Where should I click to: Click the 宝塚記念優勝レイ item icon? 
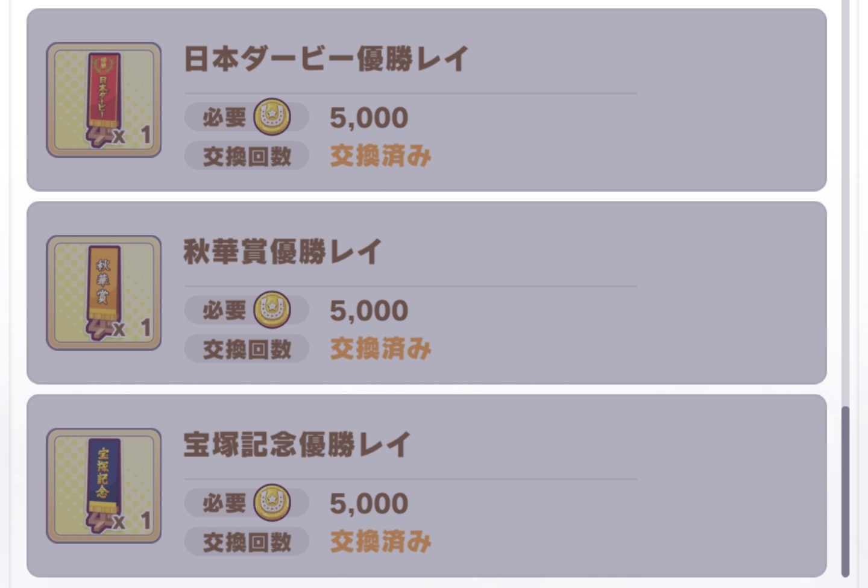pyautogui.click(x=104, y=486)
